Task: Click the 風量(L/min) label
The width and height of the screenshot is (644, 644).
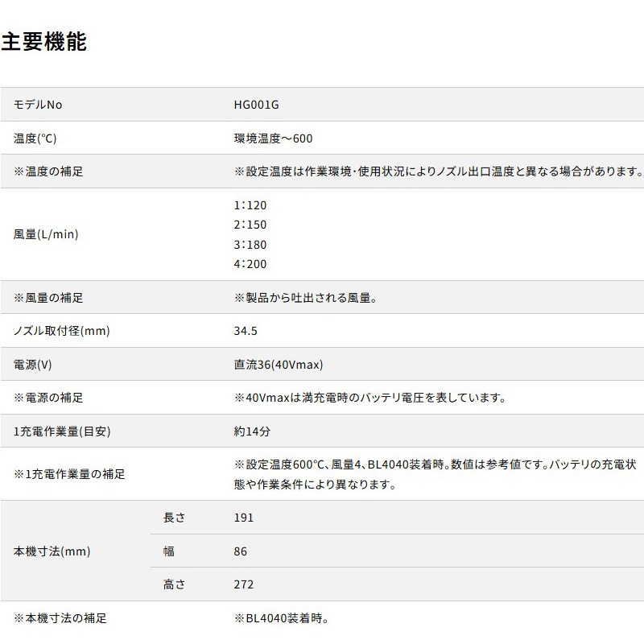Action: pos(46,234)
